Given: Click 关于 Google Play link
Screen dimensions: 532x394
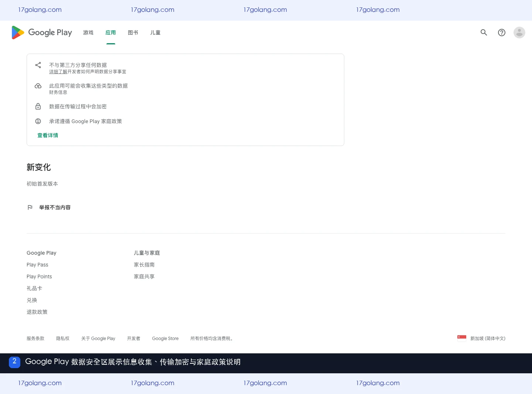Looking at the screenshot, I should pos(98,338).
